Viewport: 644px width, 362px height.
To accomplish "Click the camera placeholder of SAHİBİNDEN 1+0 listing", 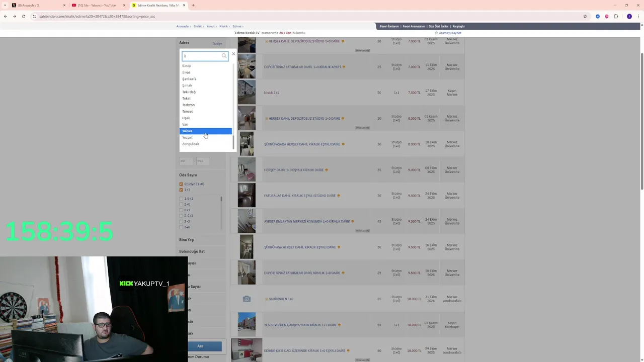I will pyautogui.click(x=247, y=299).
